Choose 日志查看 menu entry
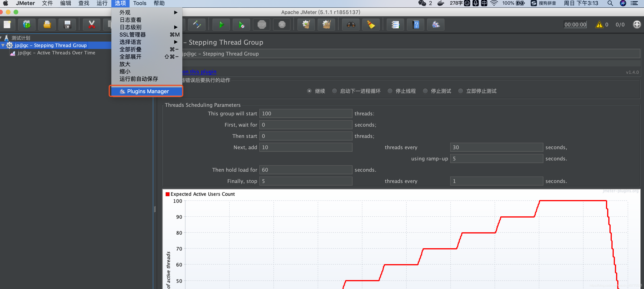 click(147, 20)
